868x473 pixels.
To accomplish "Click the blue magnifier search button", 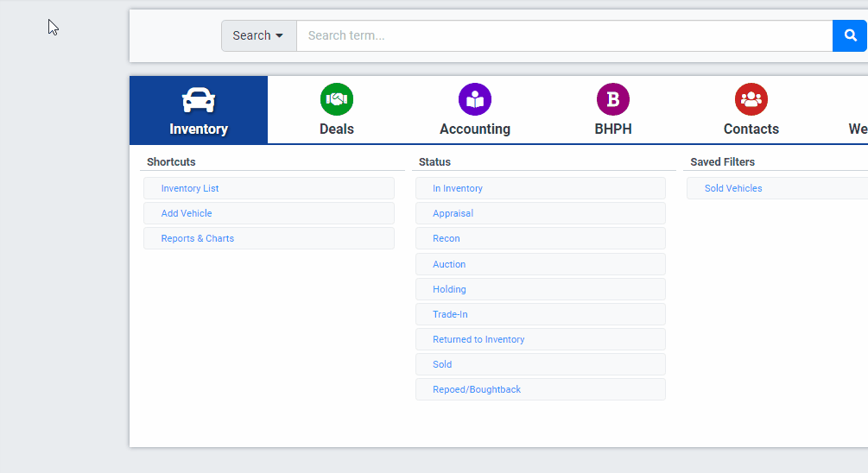I will 850,36.
